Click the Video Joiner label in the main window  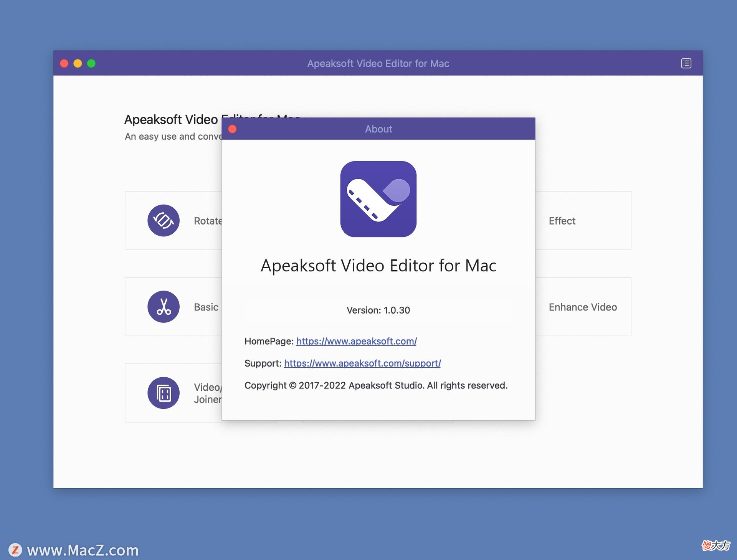tap(208, 393)
